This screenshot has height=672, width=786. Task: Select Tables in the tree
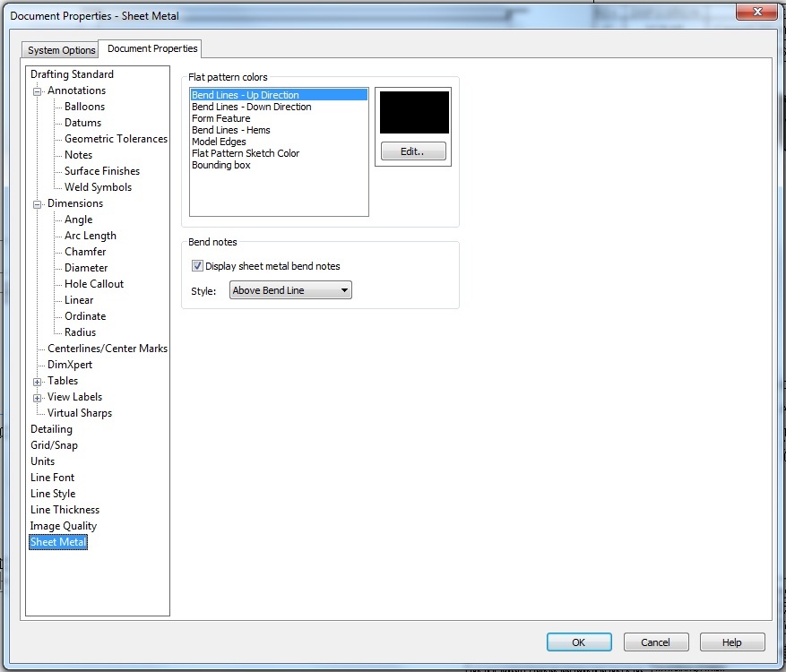tap(63, 380)
